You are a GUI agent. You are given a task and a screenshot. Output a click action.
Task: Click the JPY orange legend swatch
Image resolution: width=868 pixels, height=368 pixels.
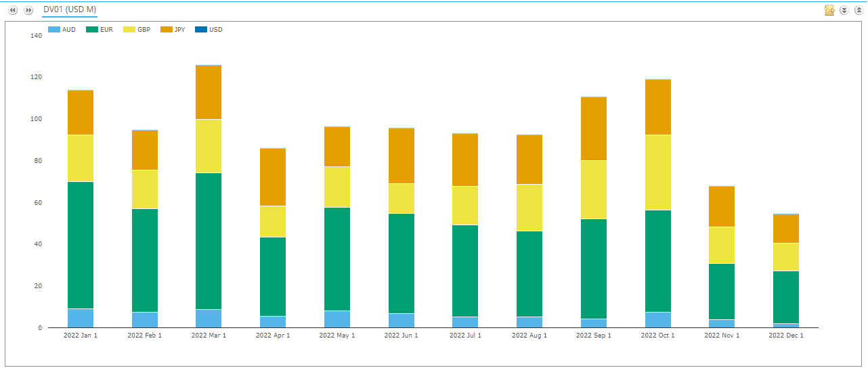point(166,30)
